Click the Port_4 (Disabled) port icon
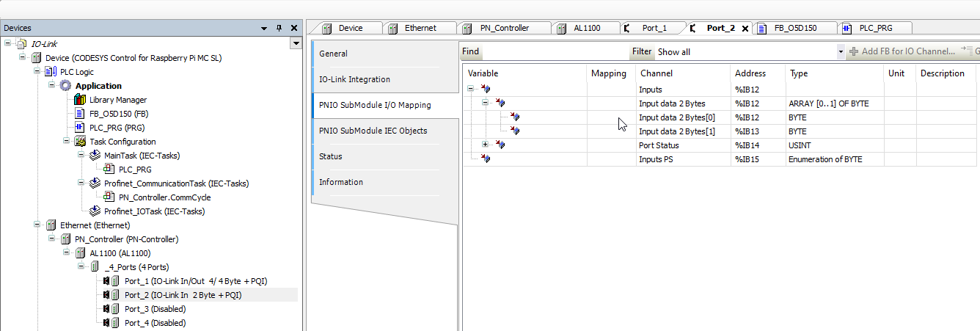 point(111,323)
